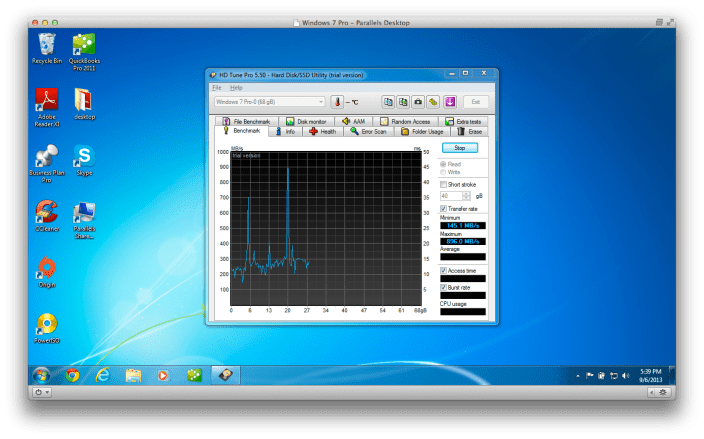This screenshot has width=704, height=439.
Task: Open Google Chrome from the taskbar
Action: click(x=72, y=375)
